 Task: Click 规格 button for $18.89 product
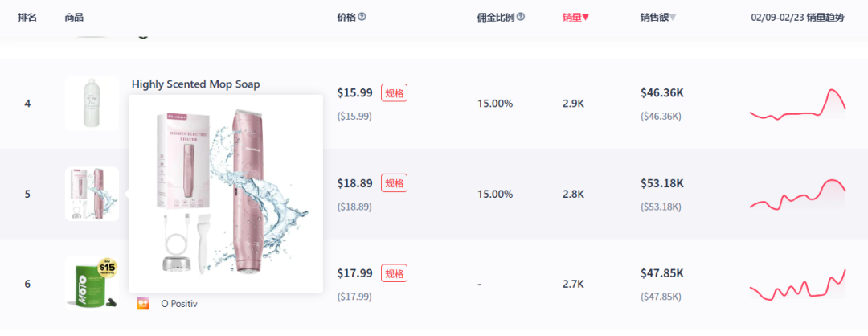click(x=394, y=182)
